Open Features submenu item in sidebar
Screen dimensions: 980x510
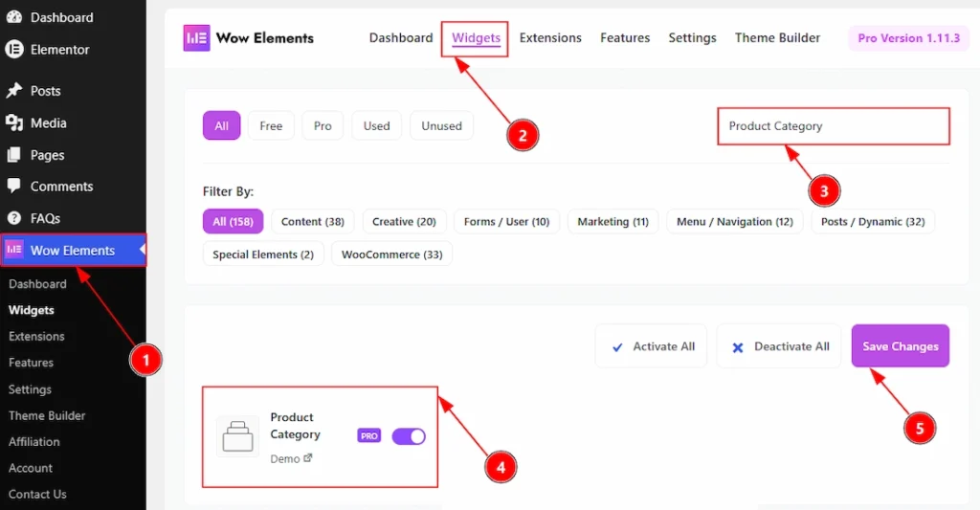(31, 363)
